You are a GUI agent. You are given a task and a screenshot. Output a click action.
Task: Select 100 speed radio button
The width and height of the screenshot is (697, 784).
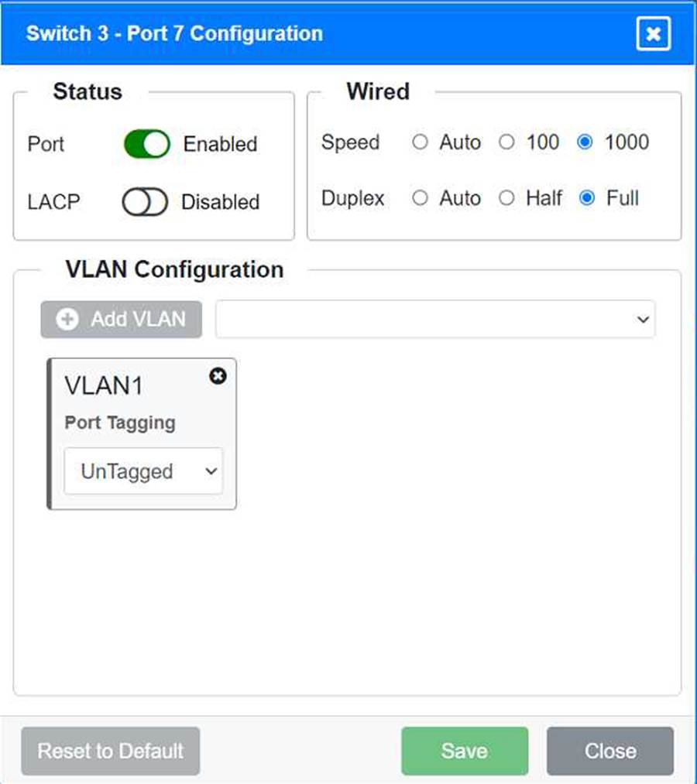coord(506,142)
